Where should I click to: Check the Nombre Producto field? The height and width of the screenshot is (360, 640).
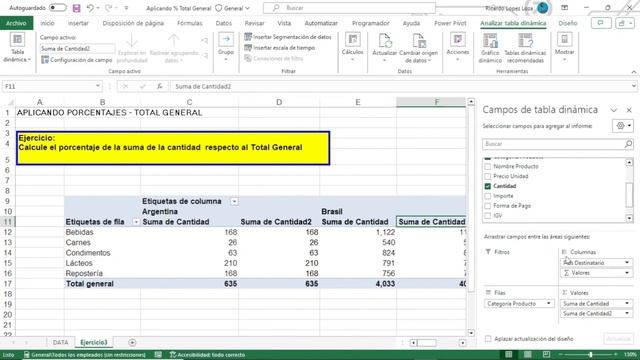coord(487,167)
